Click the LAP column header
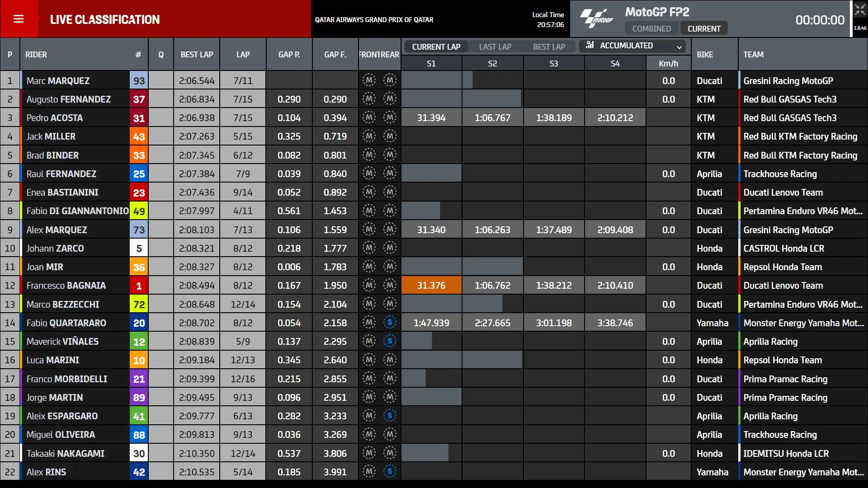This screenshot has width=868, height=488. click(243, 54)
